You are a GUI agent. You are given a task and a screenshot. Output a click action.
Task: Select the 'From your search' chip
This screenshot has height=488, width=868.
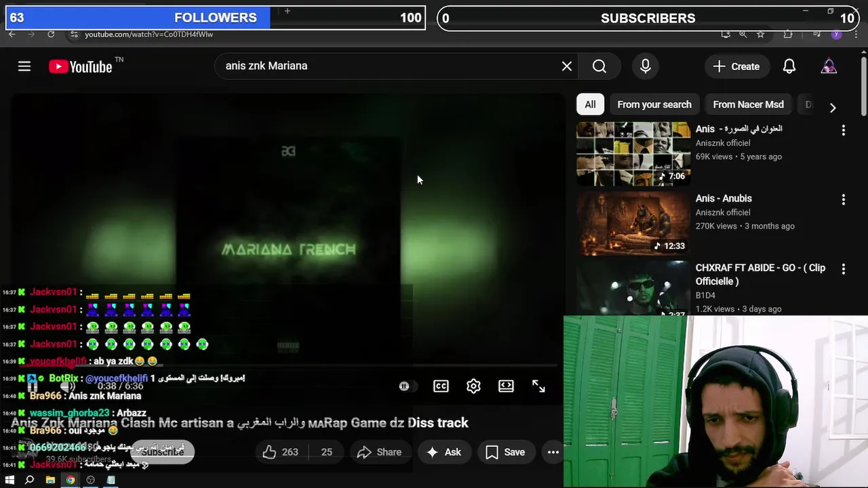654,104
